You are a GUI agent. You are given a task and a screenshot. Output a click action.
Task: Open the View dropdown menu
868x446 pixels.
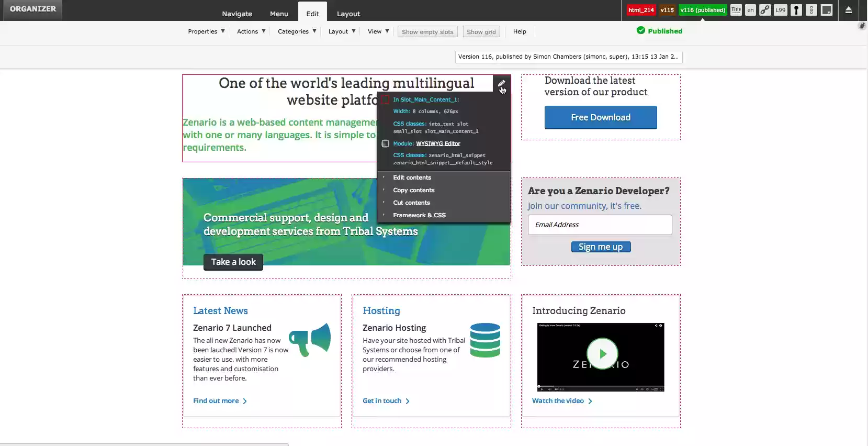378,31
